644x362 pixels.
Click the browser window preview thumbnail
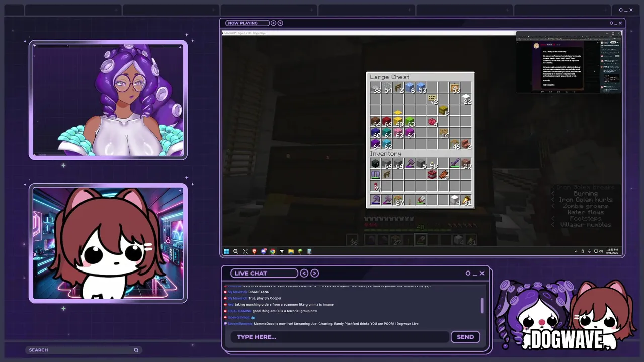click(569, 62)
